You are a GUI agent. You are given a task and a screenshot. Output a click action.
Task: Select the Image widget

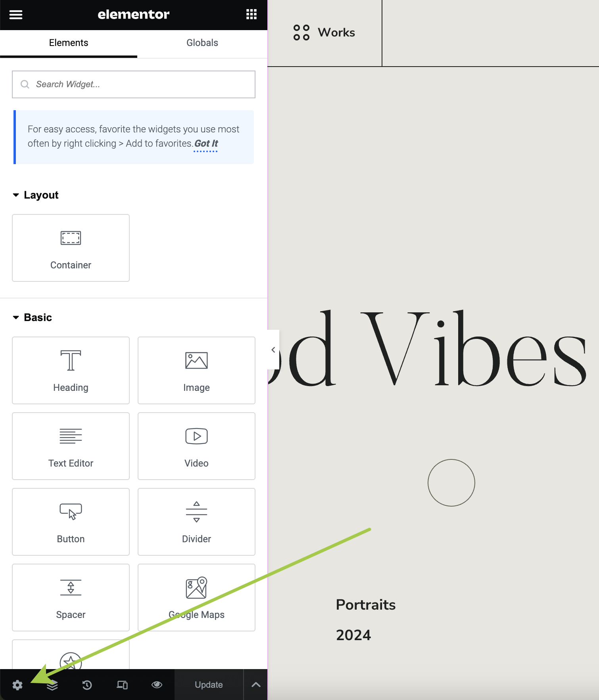click(196, 370)
